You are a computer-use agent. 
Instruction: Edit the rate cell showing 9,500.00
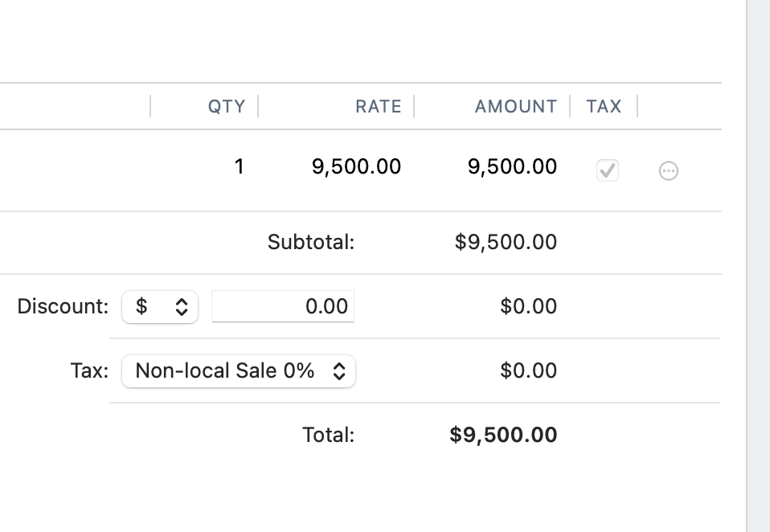coord(356,167)
